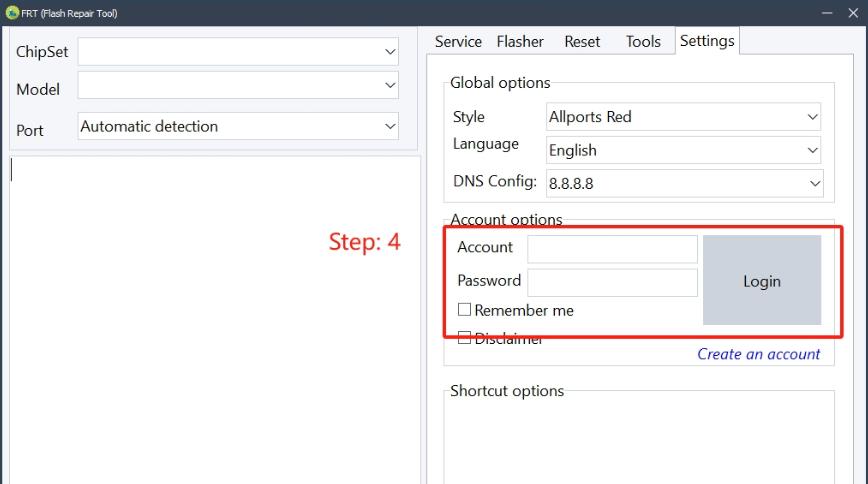Minimize the FRT window
868x484 pixels.
pos(827,13)
